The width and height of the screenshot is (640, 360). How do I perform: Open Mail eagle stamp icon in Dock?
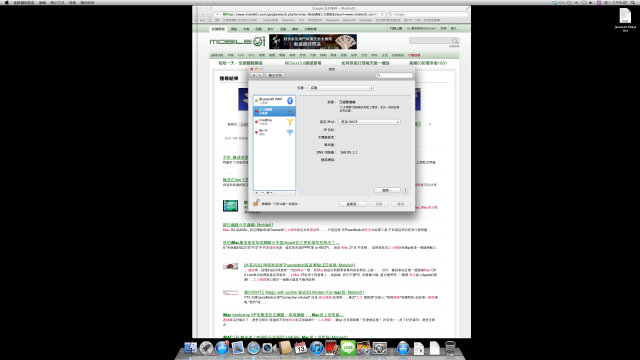click(238, 348)
